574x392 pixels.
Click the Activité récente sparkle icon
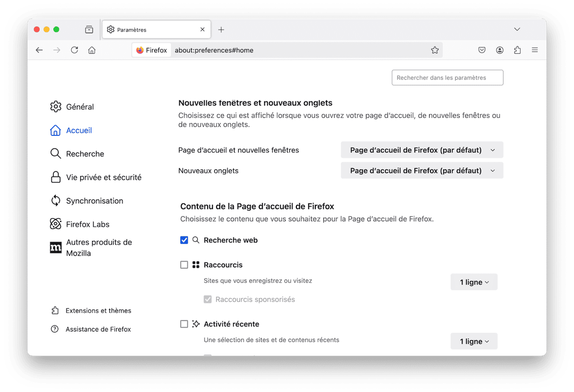(196, 324)
